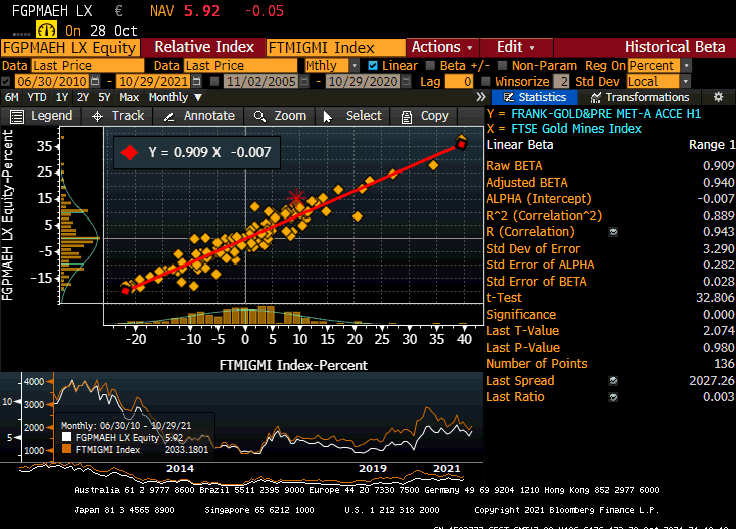Open the Actions menu

[442, 47]
